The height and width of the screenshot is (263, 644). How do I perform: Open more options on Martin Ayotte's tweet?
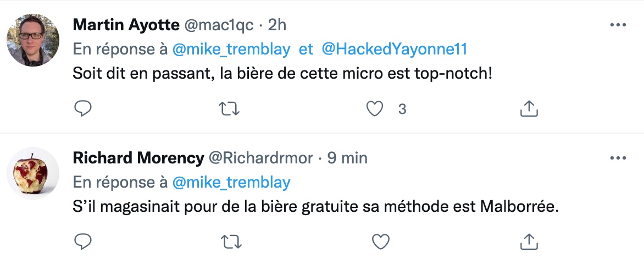tap(618, 25)
